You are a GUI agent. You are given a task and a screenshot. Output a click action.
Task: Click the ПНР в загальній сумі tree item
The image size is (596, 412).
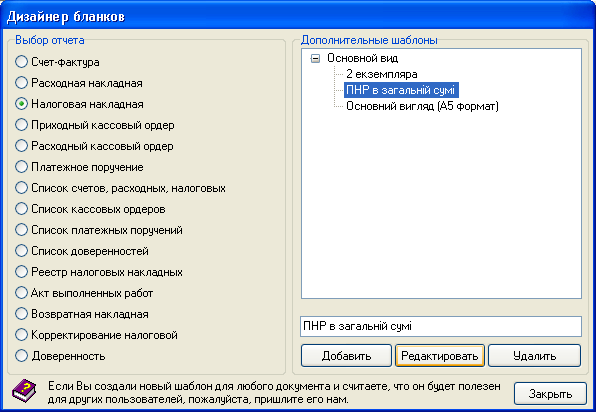(x=401, y=90)
